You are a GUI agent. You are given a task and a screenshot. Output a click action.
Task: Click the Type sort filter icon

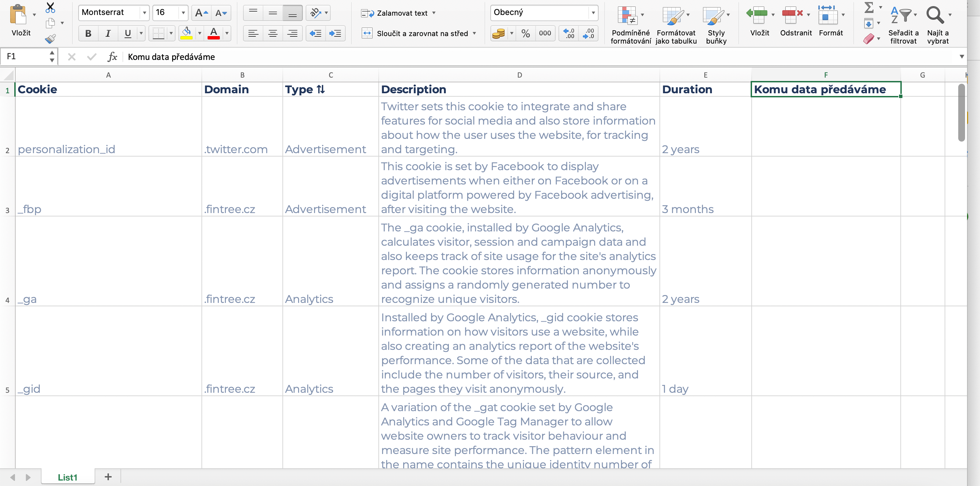click(x=321, y=90)
